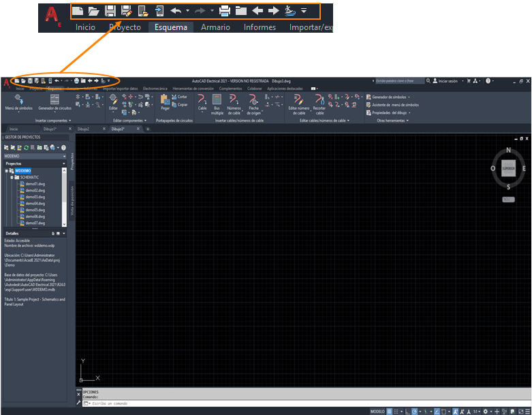This screenshot has height=415, width=532.
Task: Toggle isometric drafting in status bar
Action: click(x=426, y=412)
